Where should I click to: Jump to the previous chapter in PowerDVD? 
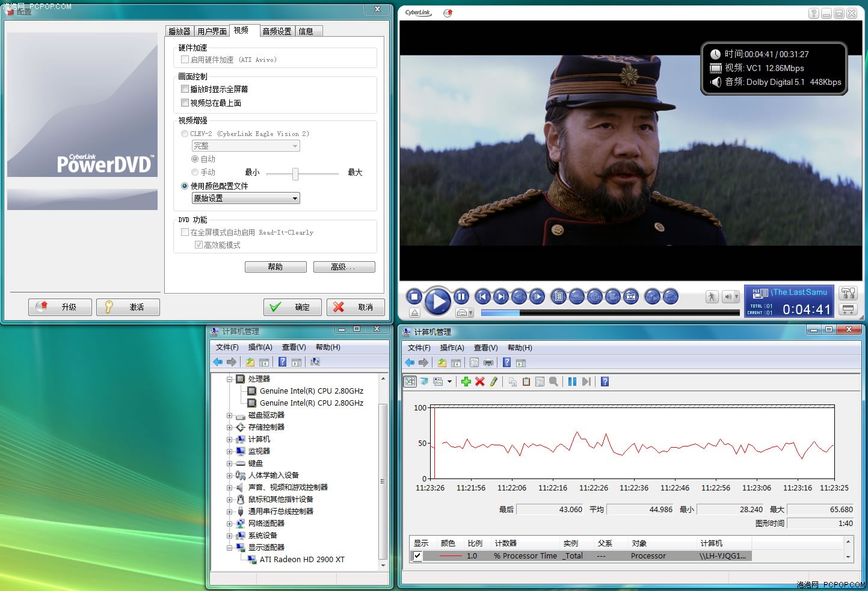pyautogui.click(x=482, y=296)
